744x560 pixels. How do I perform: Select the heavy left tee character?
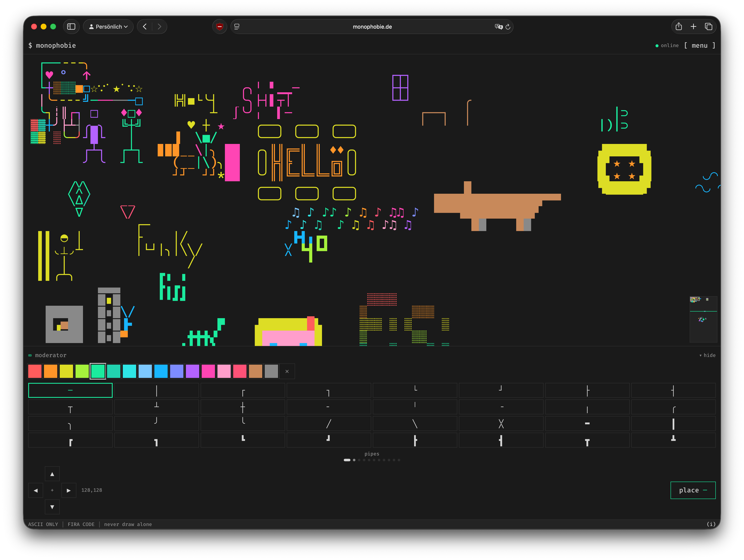point(415,440)
